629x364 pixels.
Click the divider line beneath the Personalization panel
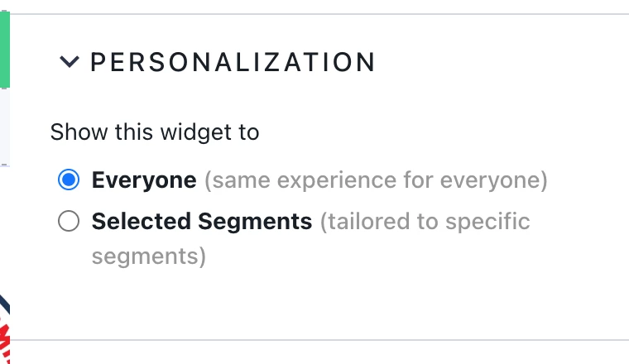tap(319, 340)
